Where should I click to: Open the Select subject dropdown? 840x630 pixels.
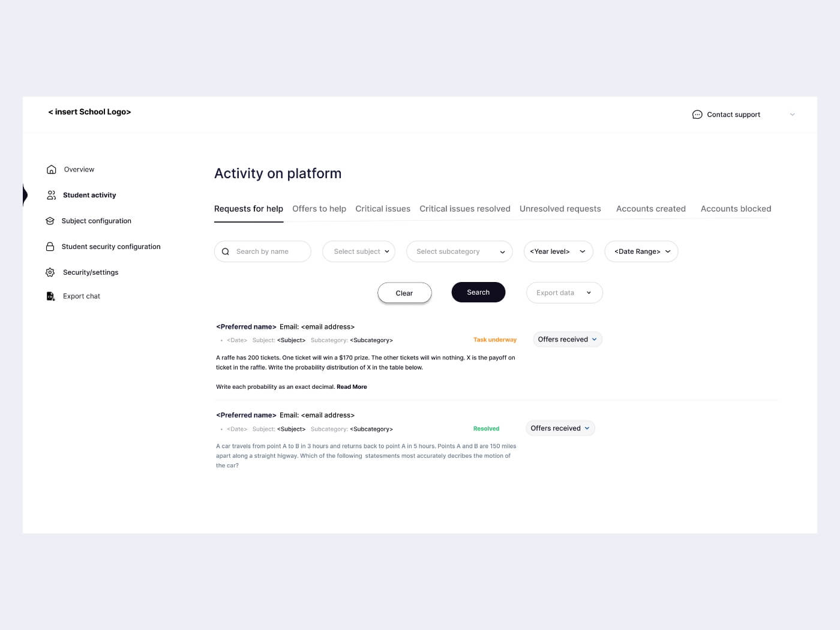pos(359,251)
